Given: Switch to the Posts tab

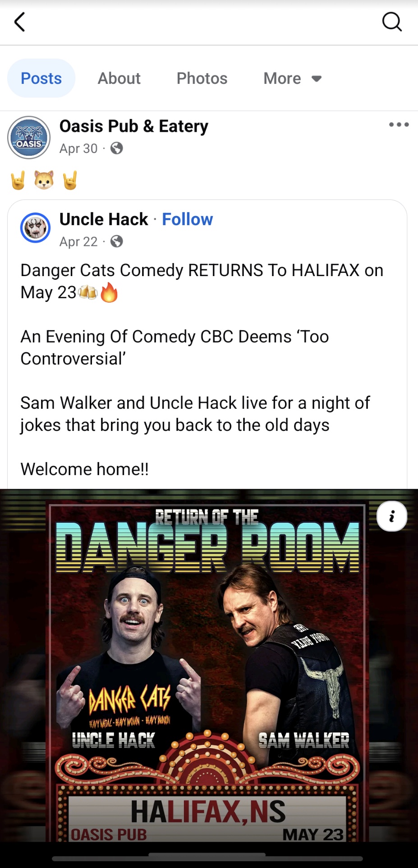Looking at the screenshot, I should (41, 78).
